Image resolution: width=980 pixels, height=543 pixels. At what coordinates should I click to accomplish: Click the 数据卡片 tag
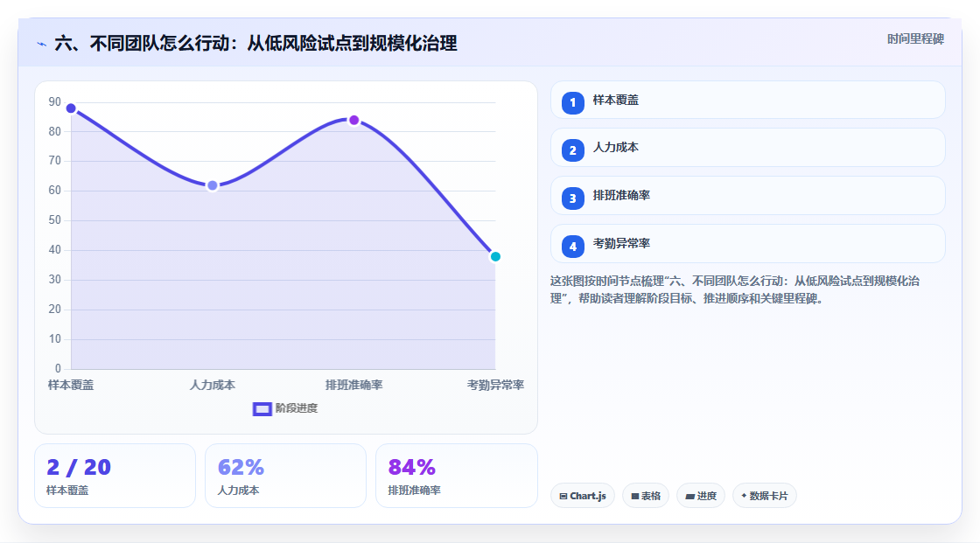765,496
